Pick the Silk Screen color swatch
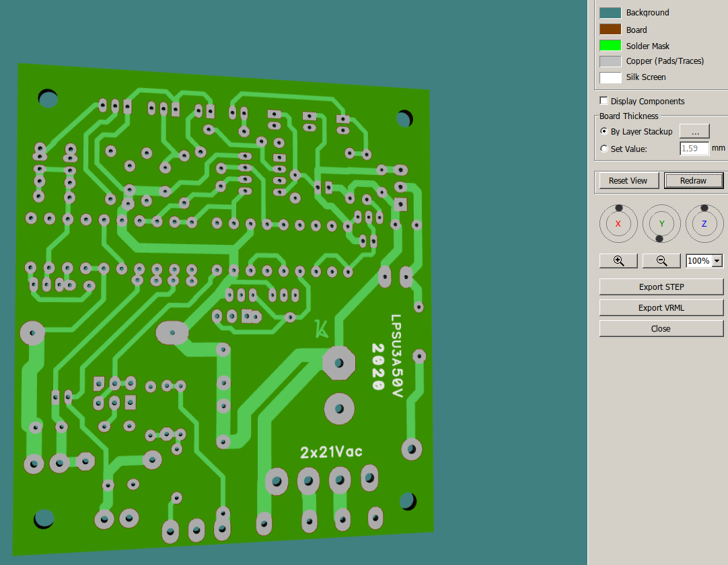Viewport: 728px width, 565px height. point(610,77)
